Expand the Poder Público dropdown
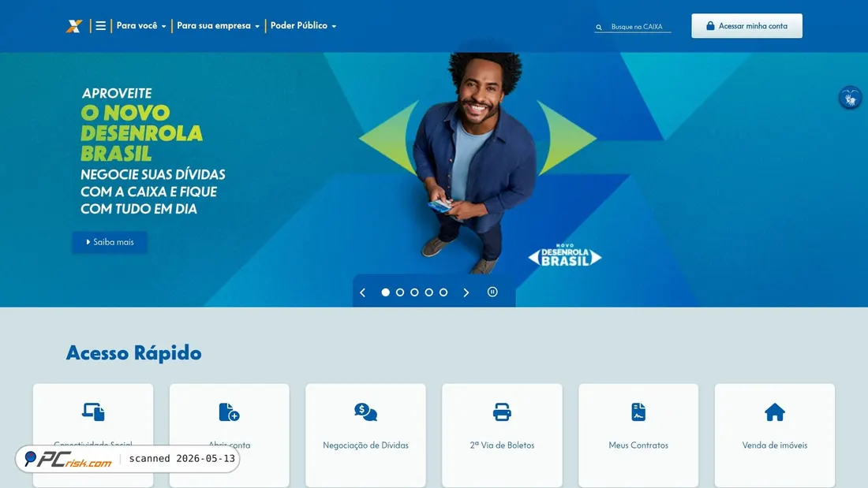The width and height of the screenshot is (868, 488). [x=303, y=26]
